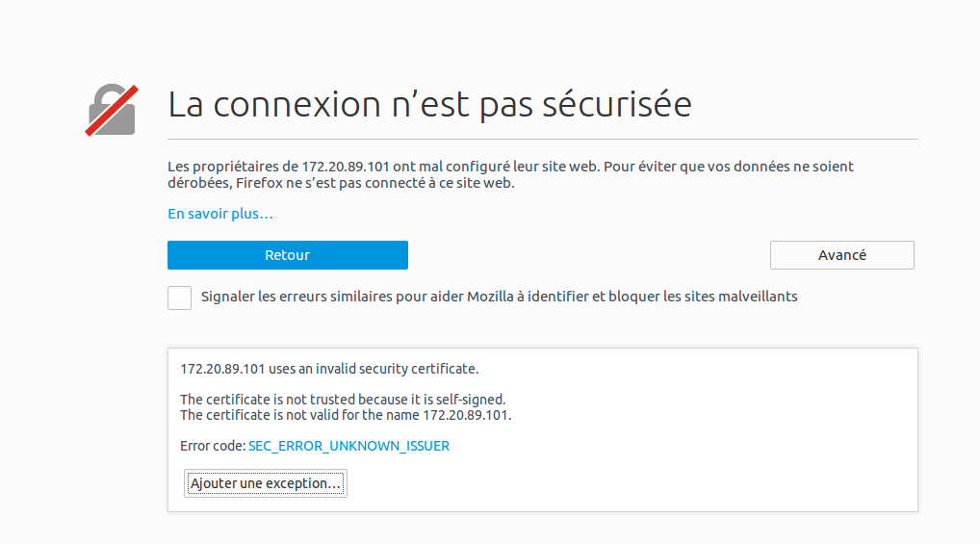Click "Ajouter une exception…" button

point(266,483)
